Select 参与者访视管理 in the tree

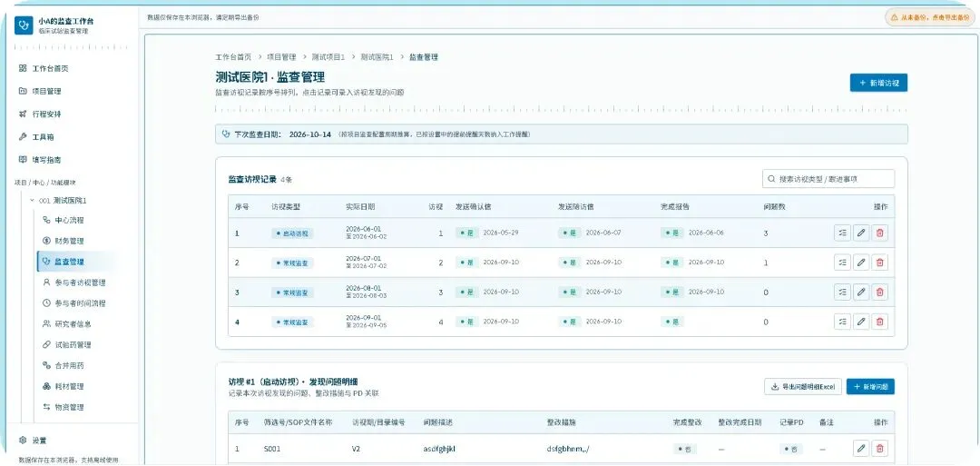point(76,283)
